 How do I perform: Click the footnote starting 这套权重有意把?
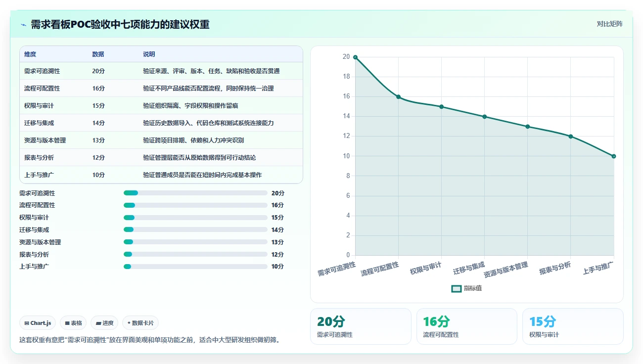[149, 340]
